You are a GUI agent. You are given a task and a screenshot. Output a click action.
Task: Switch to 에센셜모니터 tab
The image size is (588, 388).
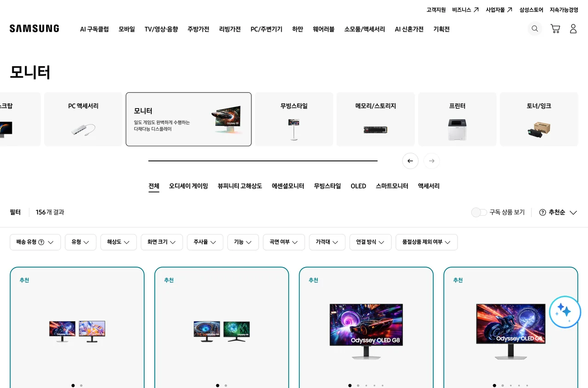coord(288,186)
